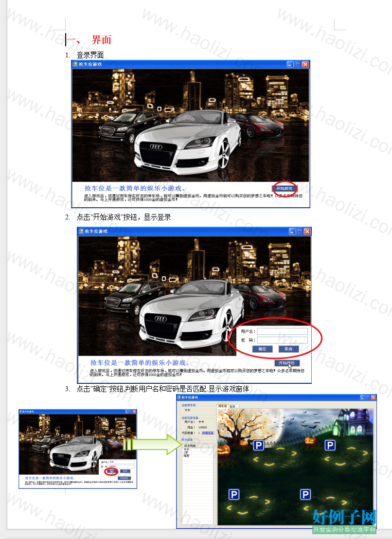The image size is (392, 539).
Task: Minimize the second login window with form
Action: (x=292, y=232)
